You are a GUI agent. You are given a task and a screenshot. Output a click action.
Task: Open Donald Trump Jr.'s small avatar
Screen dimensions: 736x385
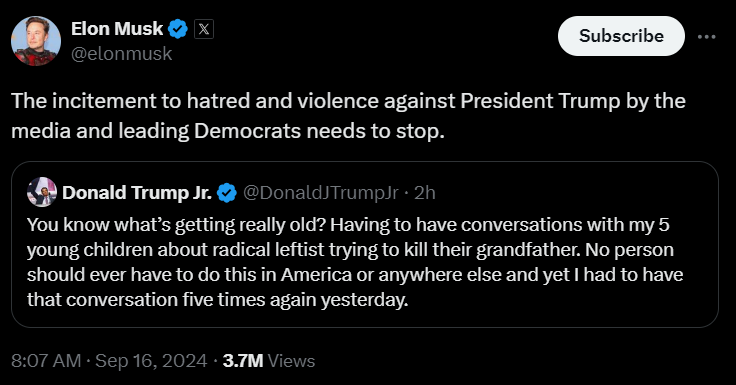pyautogui.click(x=42, y=192)
